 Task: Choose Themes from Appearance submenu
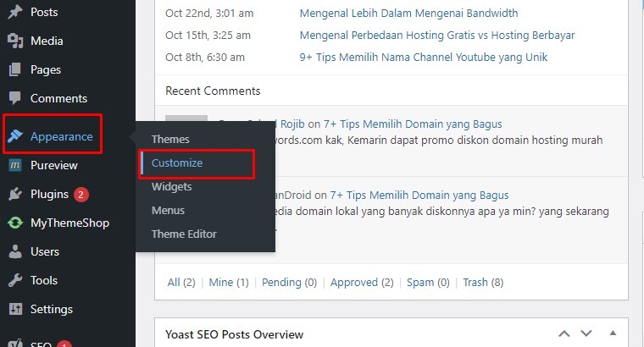(170, 139)
